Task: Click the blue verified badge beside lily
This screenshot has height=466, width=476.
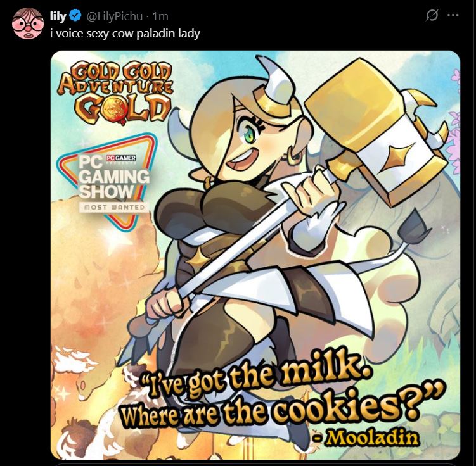Action: (75, 15)
